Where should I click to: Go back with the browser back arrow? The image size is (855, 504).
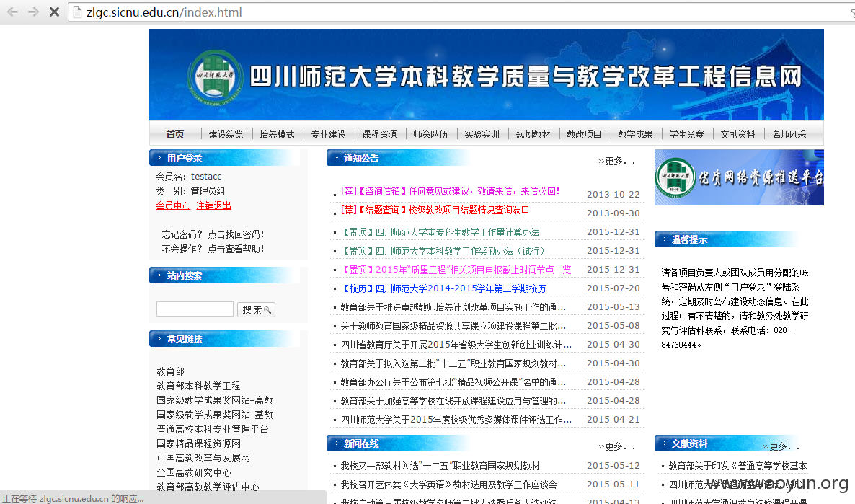click(12, 12)
